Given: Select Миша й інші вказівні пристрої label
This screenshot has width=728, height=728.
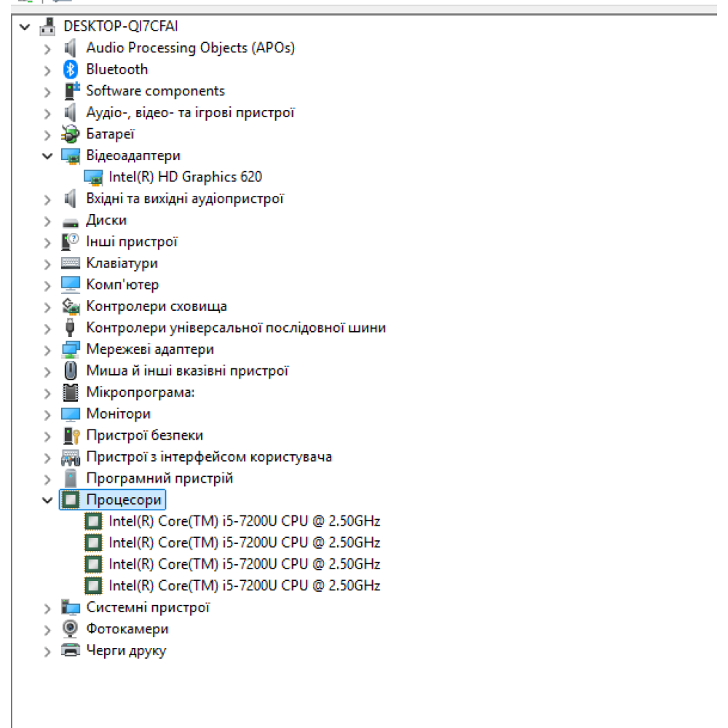Looking at the screenshot, I should 188,371.
